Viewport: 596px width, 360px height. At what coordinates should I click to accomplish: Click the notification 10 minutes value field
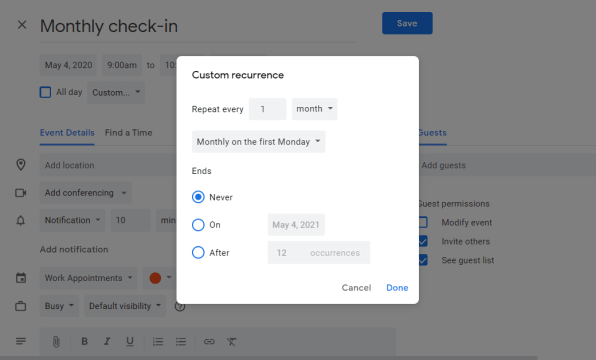click(130, 220)
